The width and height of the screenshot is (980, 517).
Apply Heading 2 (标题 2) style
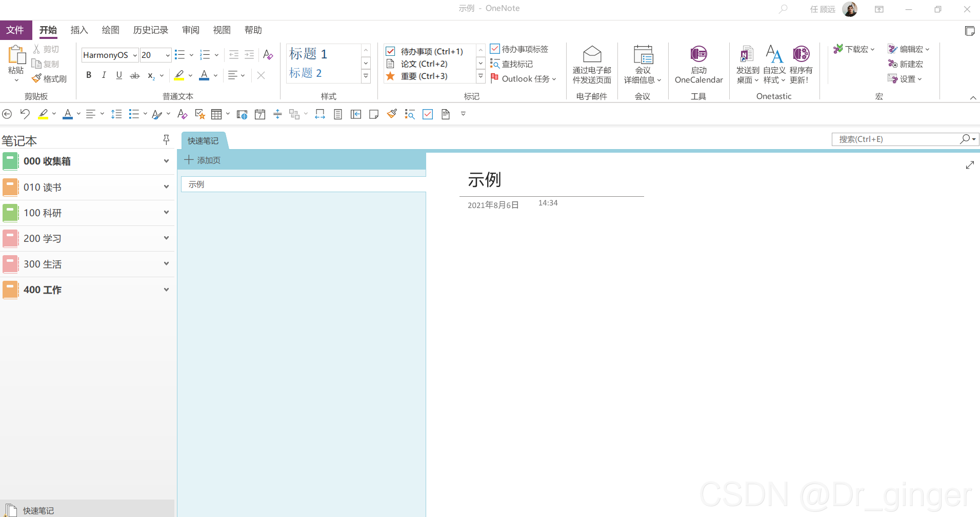pos(306,73)
